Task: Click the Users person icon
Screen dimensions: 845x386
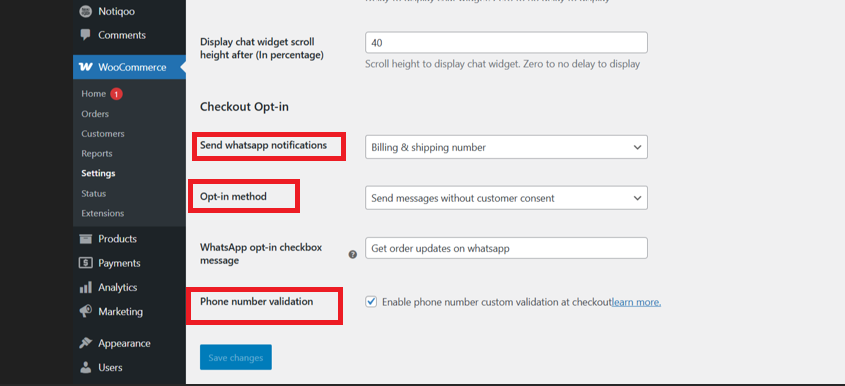Action: click(85, 368)
